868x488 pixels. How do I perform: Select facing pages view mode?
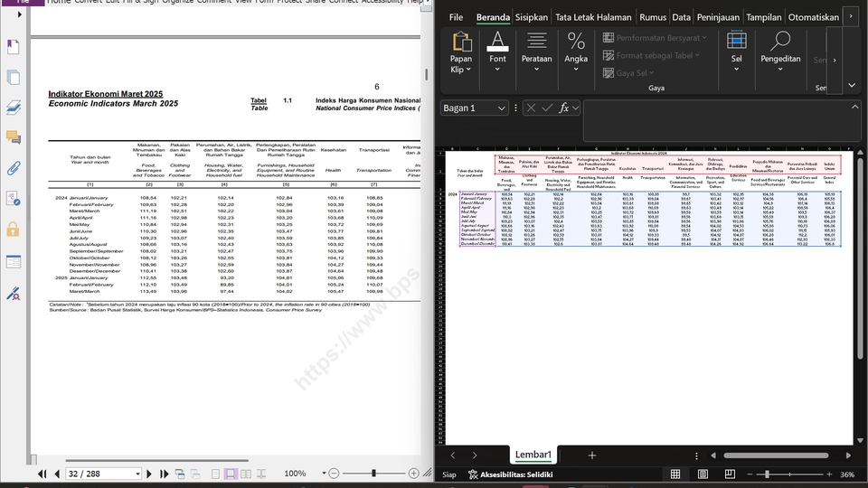click(246, 474)
